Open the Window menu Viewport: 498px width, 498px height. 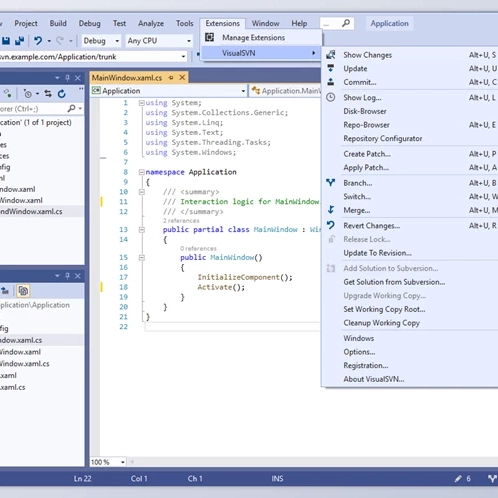pos(265,23)
